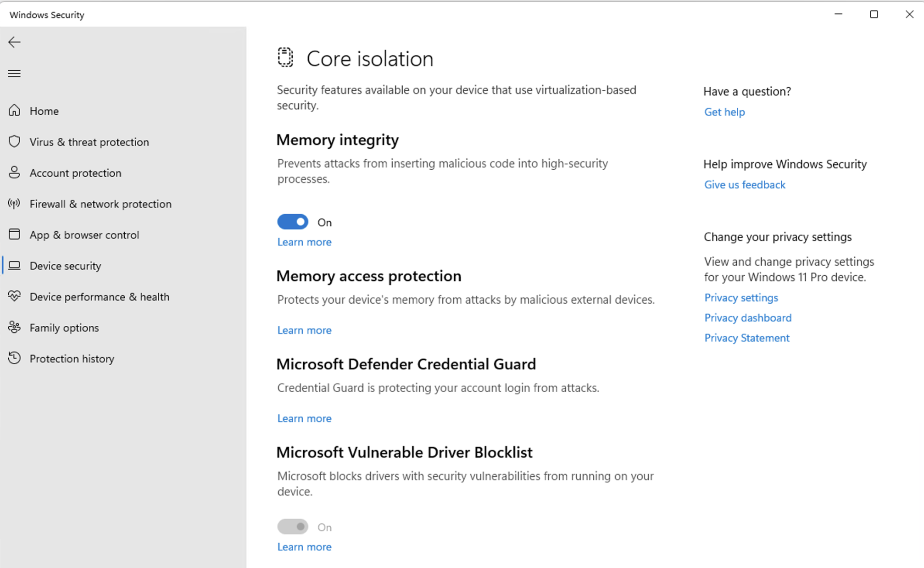Click the Get help link
924x568 pixels.
[x=724, y=111]
